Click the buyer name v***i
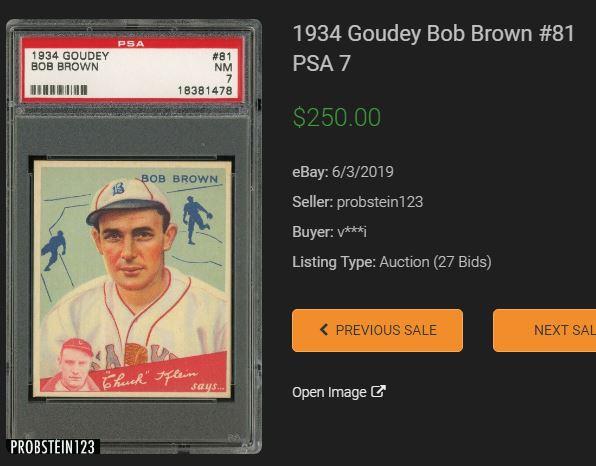596x466 pixels. [x=352, y=232]
